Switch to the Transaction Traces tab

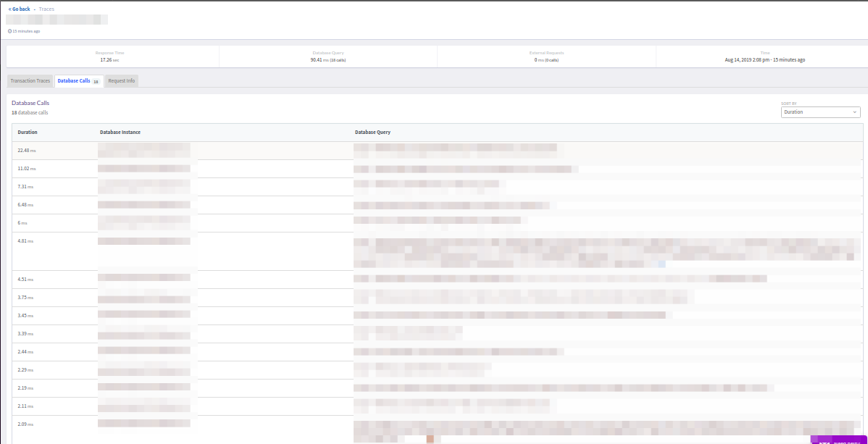pyautogui.click(x=29, y=80)
